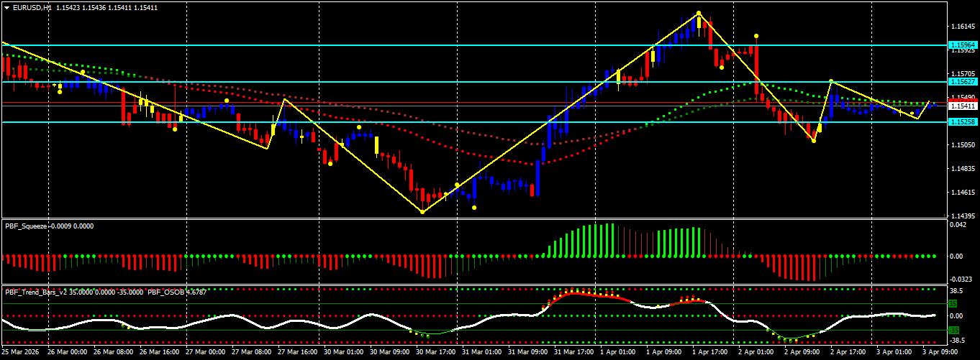
Task: Click the 2 Apr 09:00 time label
Action: (802, 353)
